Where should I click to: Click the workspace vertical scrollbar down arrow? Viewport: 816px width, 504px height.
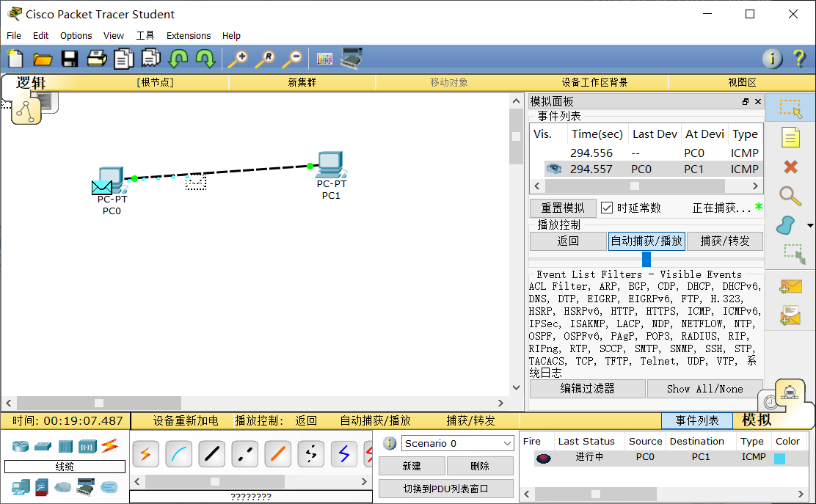pos(517,387)
